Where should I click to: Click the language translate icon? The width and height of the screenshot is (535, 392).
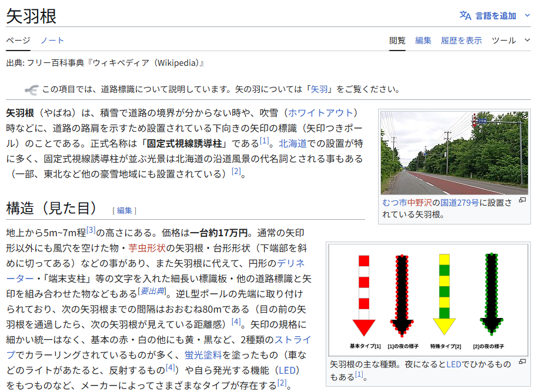click(x=465, y=15)
